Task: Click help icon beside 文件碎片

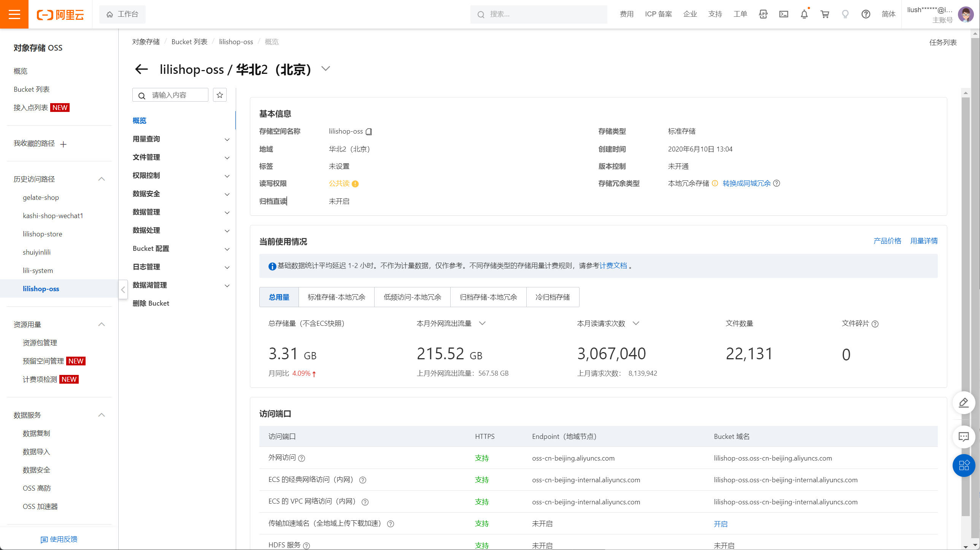Action: pos(875,324)
